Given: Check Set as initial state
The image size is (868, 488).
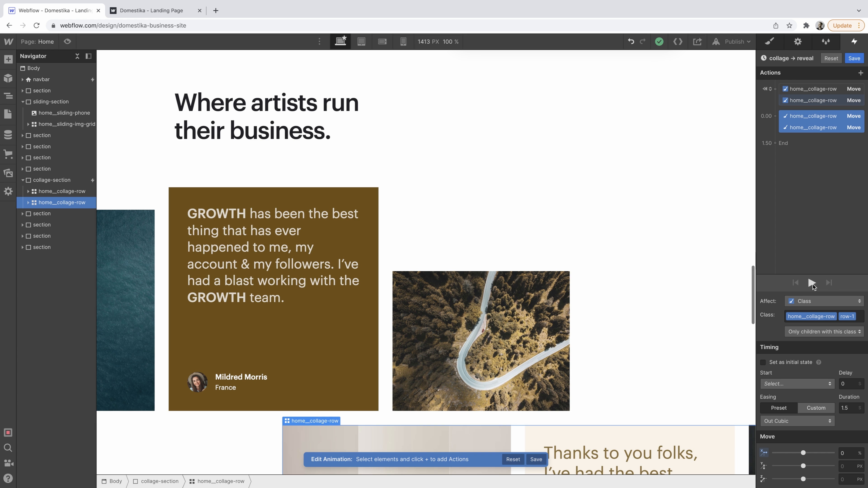Looking at the screenshot, I should click(763, 362).
